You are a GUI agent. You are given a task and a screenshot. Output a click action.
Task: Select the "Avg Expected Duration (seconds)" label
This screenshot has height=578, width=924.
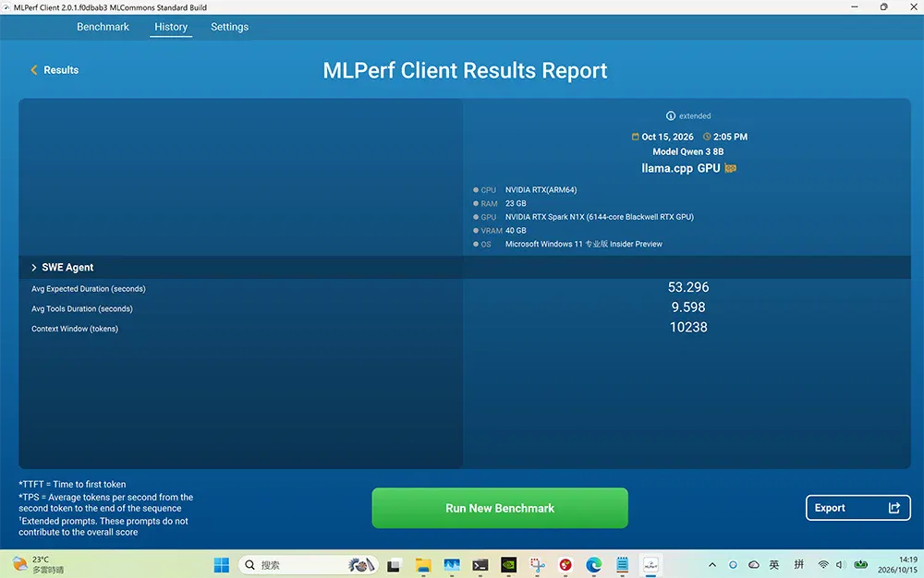tap(89, 289)
